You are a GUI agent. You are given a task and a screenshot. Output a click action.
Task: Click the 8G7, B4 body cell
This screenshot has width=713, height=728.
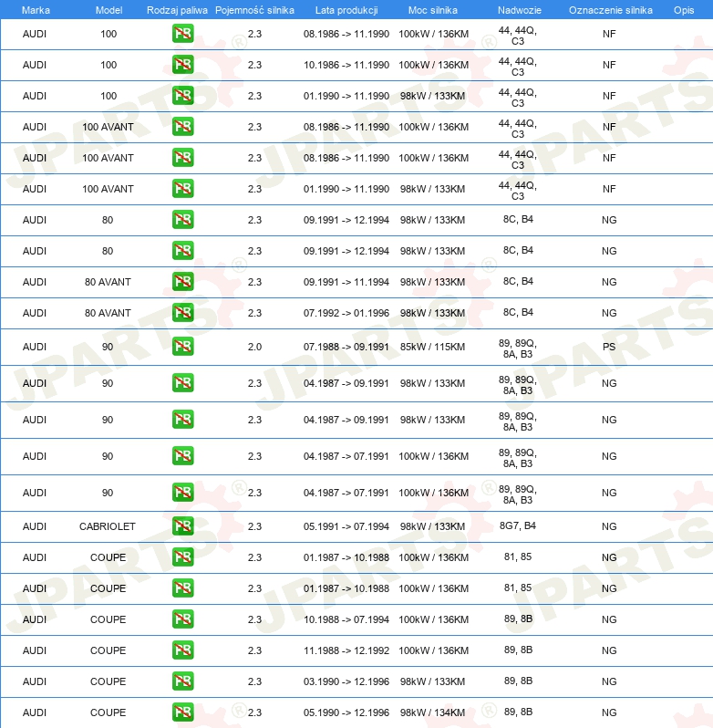click(518, 525)
